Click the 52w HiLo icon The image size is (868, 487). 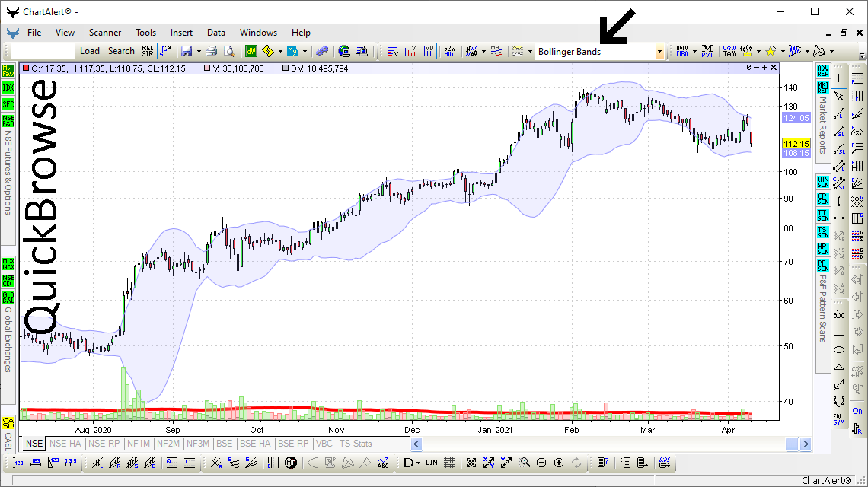pos(450,51)
